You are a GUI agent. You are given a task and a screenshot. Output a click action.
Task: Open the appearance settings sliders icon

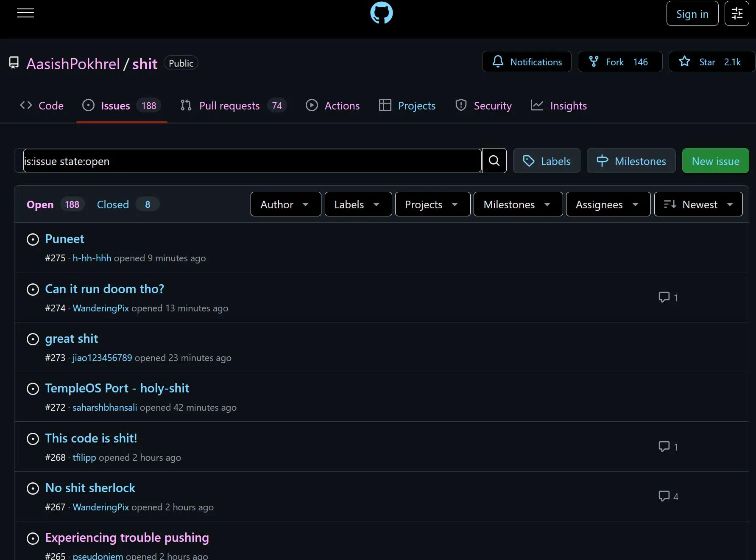737,14
